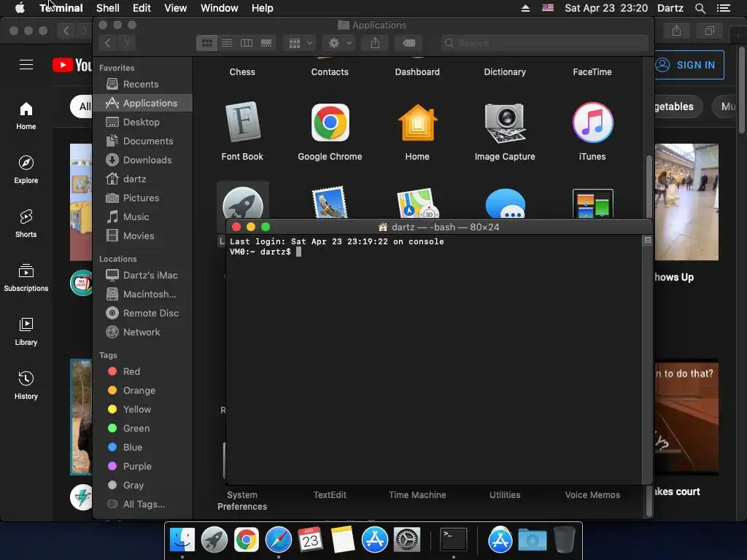This screenshot has width=747, height=560.
Task: Open Font Book in Applications window
Action: coord(242,122)
